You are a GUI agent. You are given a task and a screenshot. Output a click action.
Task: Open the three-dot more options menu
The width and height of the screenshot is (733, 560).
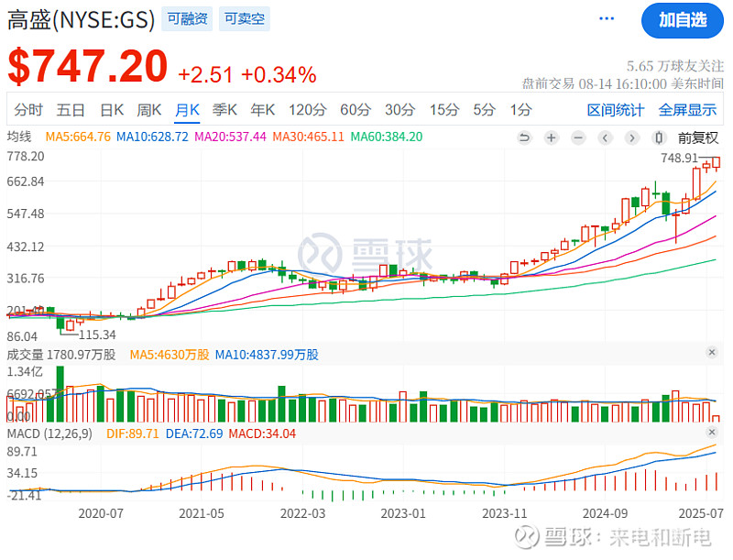(607, 18)
